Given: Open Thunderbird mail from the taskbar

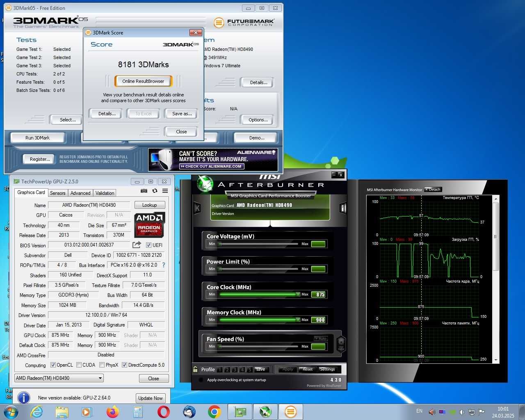Looking at the screenshot, I should (189, 411).
